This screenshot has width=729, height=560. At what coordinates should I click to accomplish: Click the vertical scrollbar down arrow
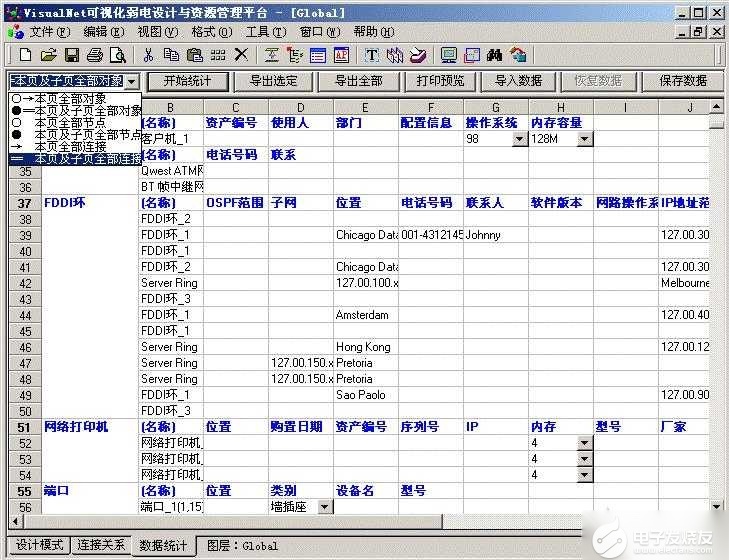716,507
